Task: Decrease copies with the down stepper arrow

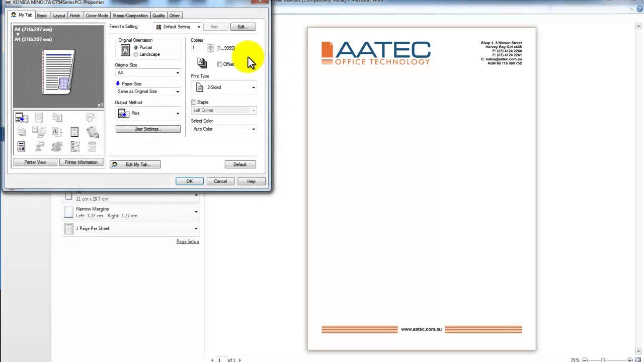Action: (210, 50)
